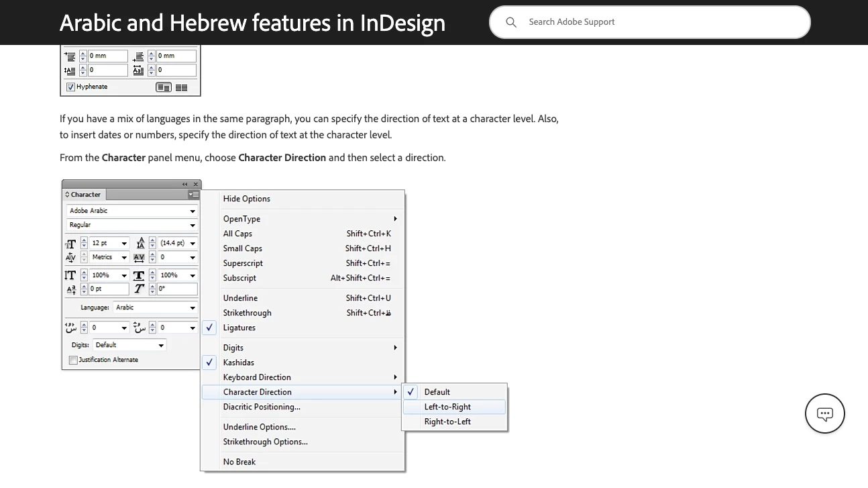Click the Character panel menu icon
Screen dimensions: 868x488
click(194, 195)
